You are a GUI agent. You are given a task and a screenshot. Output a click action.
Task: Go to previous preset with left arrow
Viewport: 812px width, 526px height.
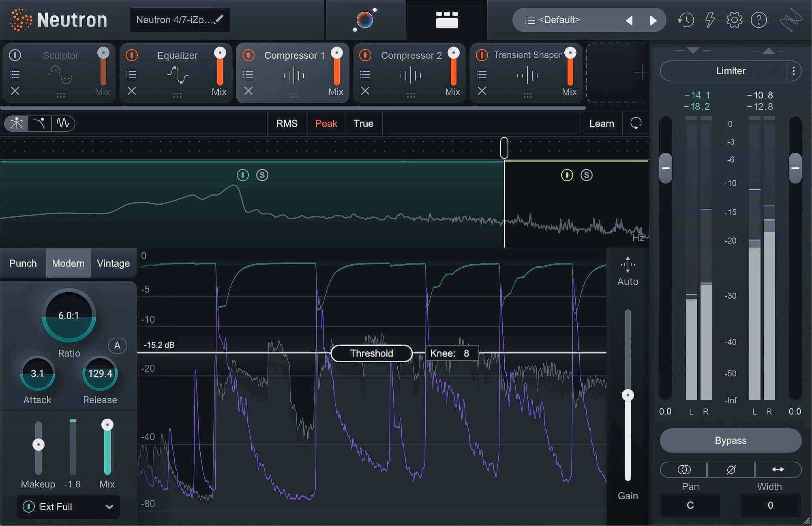630,20
